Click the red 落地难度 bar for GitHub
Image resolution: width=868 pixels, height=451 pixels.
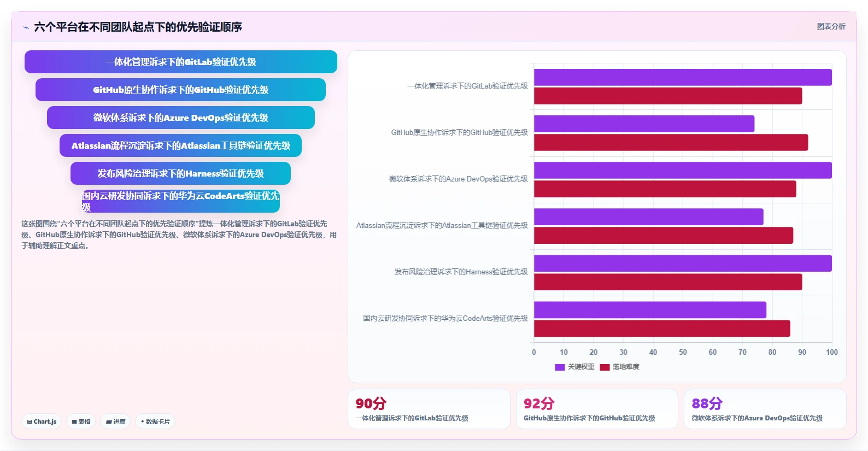click(671, 142)
